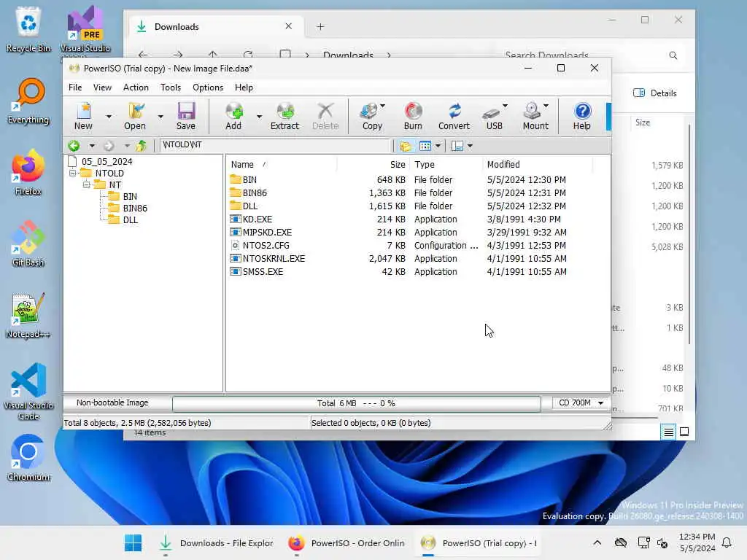
Task: Click the Add files toolbar icon
Action: click(x=233, y=116)
